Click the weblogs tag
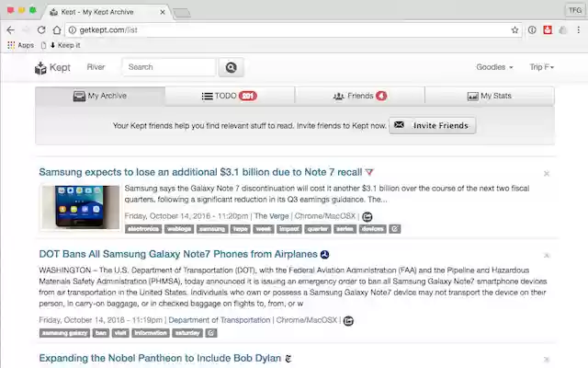The height and width of the screenshot is (368, 588). tap(179, 229)
